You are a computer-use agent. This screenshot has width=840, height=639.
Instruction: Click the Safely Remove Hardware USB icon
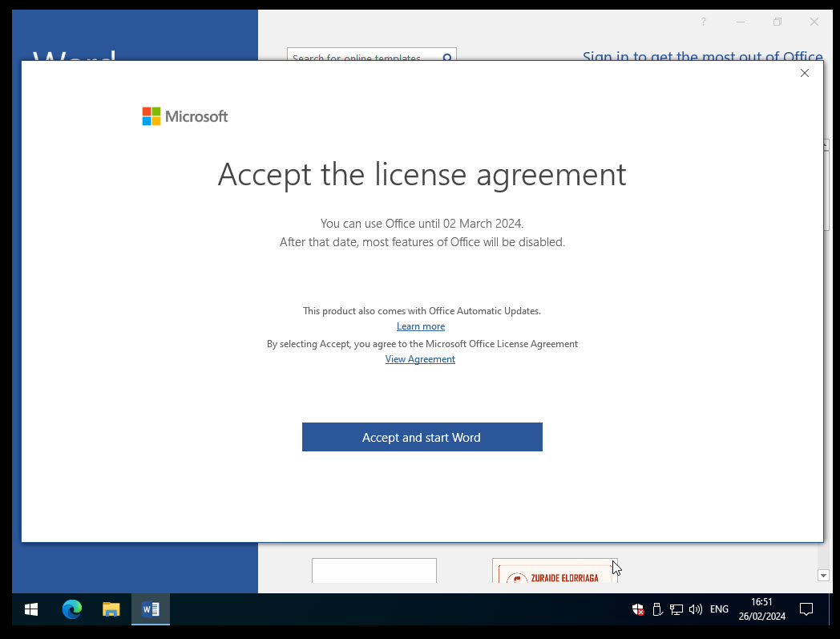tap(657, 609)
